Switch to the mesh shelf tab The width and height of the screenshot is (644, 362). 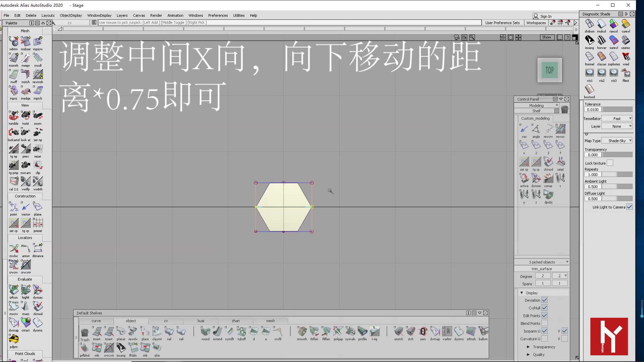tap(270, 321)
